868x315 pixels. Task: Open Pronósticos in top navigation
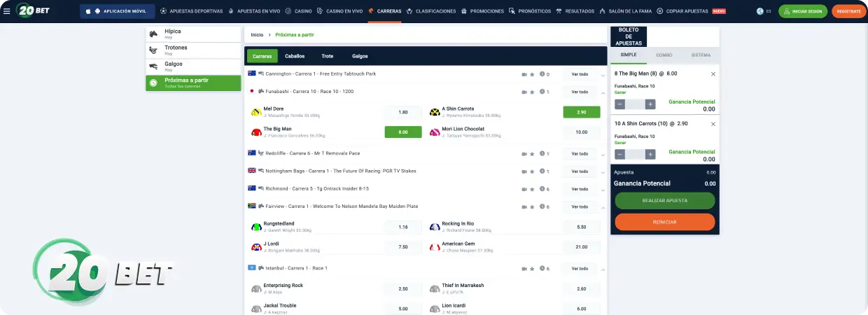[x=530, y=11]
